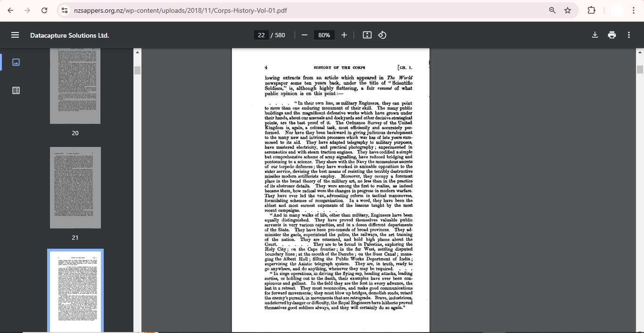Open browser extensions puzzle icon
The width and height of the screenshot is (644, 333).
[x=591, y=10]
